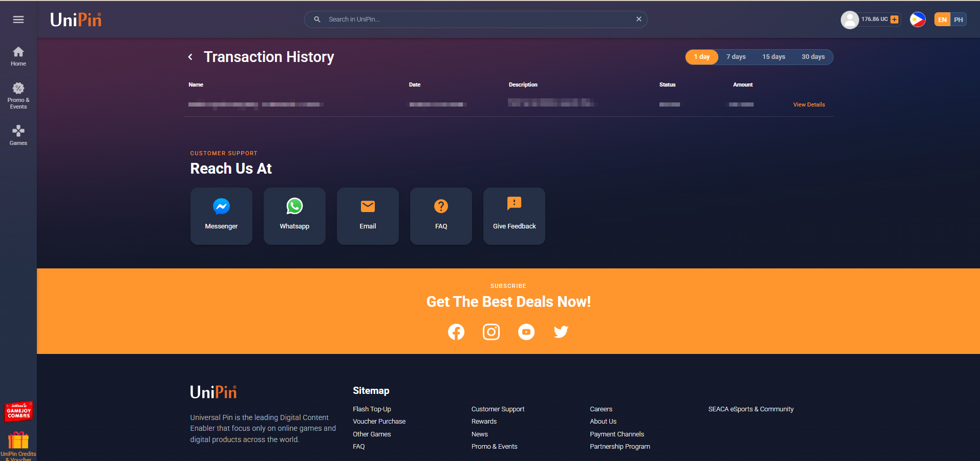The width and height of the screenshot is (980, 461).
Task: Open News footer link
Action: (480, 434)
